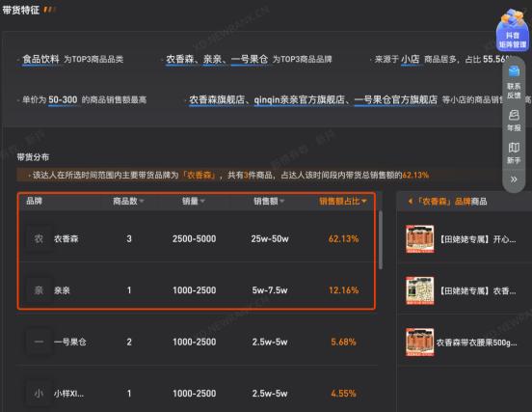Click the 小样XI brand avatar icon
532x412 pixels.
(39, 394)
